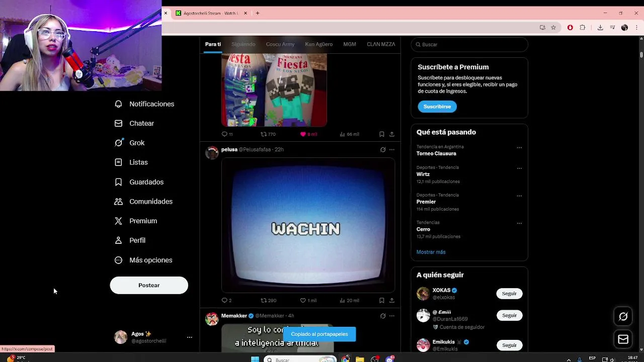Open Comunidades section
This screenshot has height=362, width=644.
pos(144,201)
